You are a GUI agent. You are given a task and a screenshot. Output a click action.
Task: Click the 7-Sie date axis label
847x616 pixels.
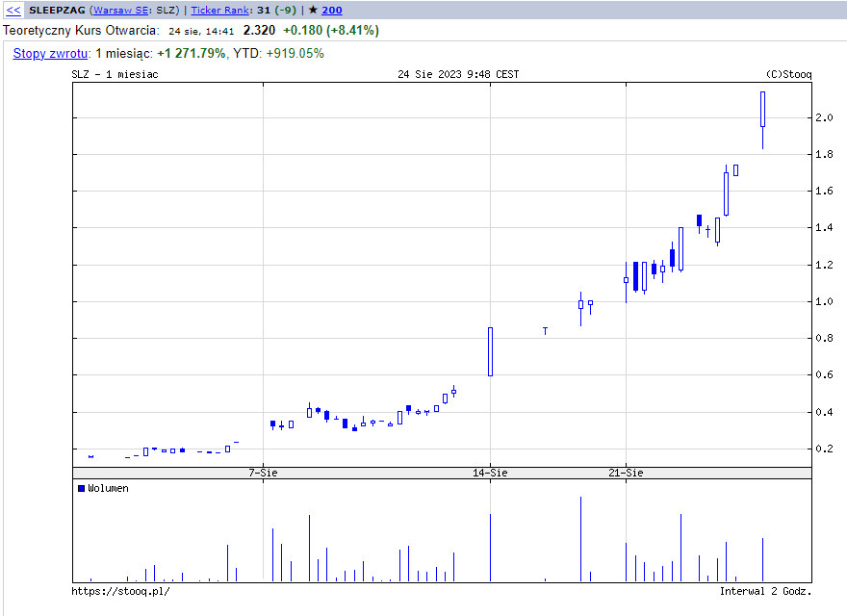[x=263, y=473]
